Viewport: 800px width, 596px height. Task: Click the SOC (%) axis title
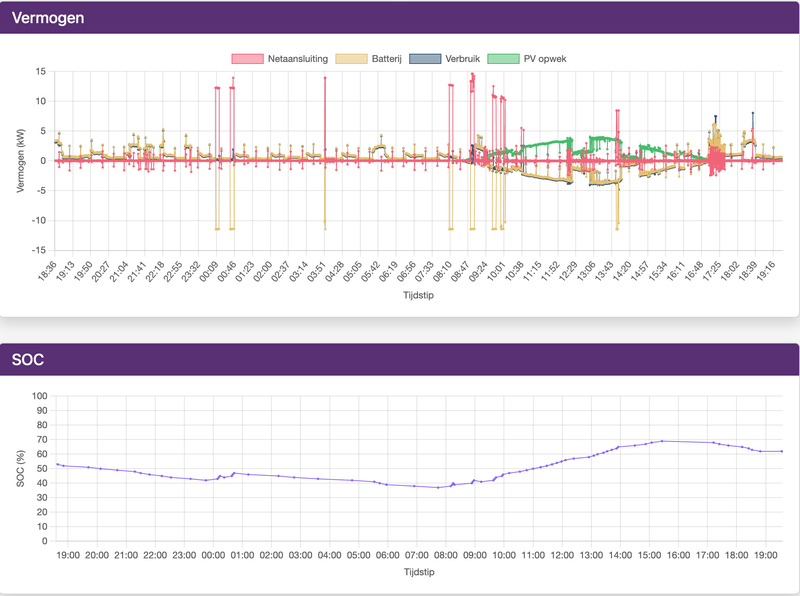(x=20, y=468)
